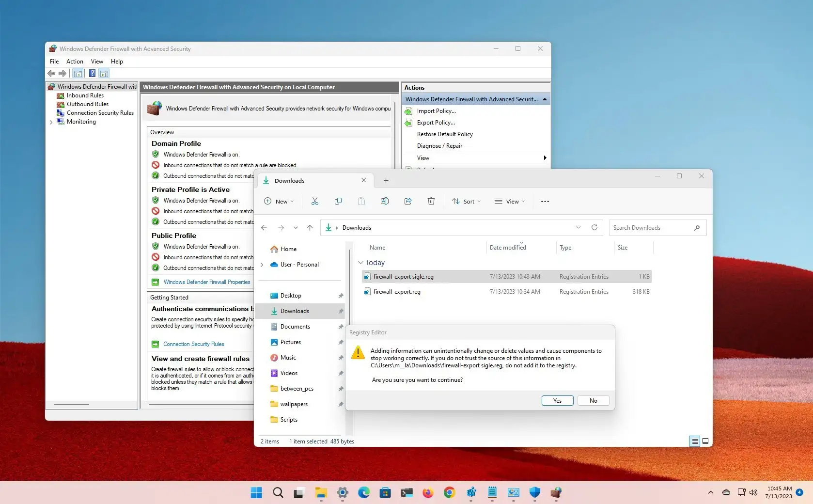Launch Windows Security from the taskbar
This screenshot has height=504, width=813.
click(534, 493)
